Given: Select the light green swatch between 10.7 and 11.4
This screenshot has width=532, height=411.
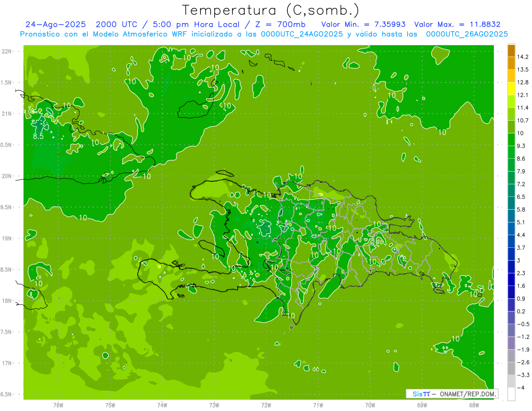Looking at the screenshot, I should (x=511, y=114).
